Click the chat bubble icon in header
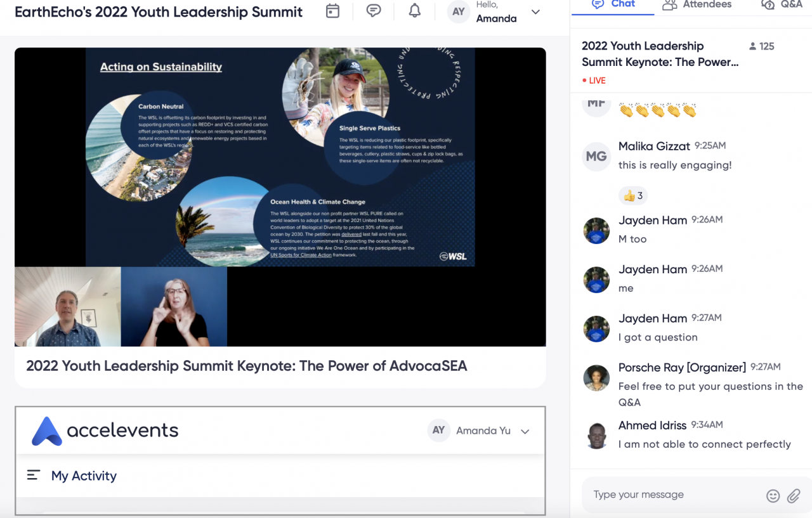This screenshot has height=518, width=812. click(374, 11)
